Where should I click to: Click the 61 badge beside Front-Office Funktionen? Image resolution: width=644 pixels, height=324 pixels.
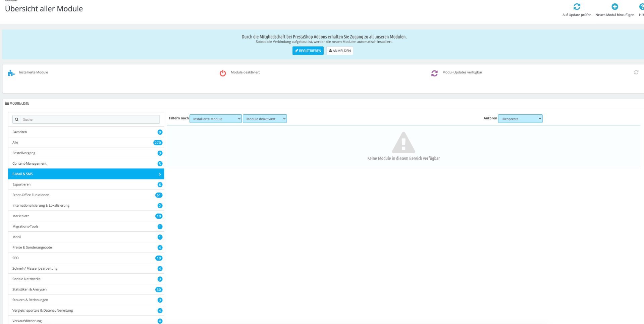coord(159,195)
